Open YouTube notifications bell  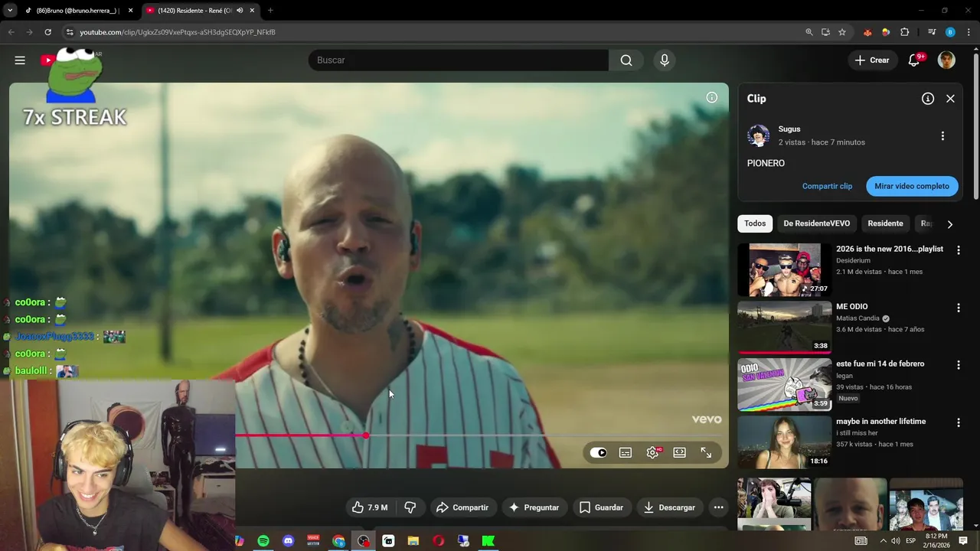pos(914,60)
